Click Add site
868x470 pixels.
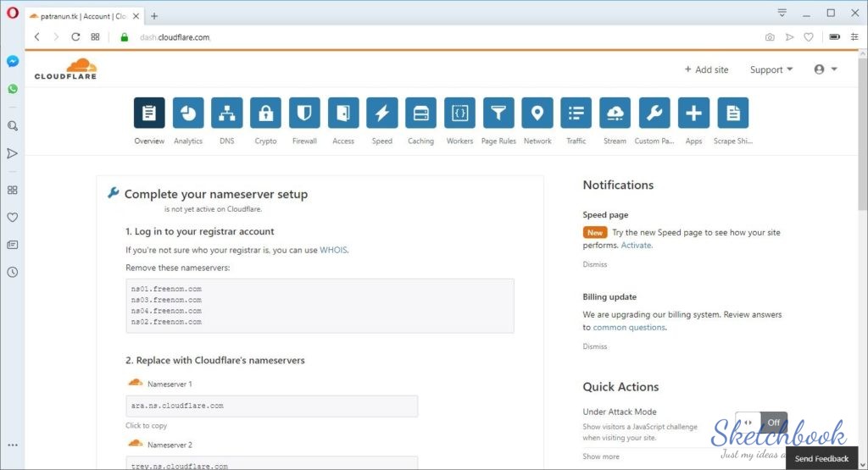(x=706, y=69)
